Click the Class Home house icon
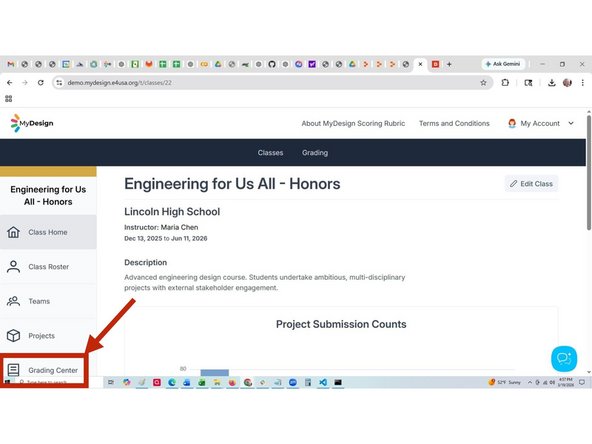 point(14,232)
